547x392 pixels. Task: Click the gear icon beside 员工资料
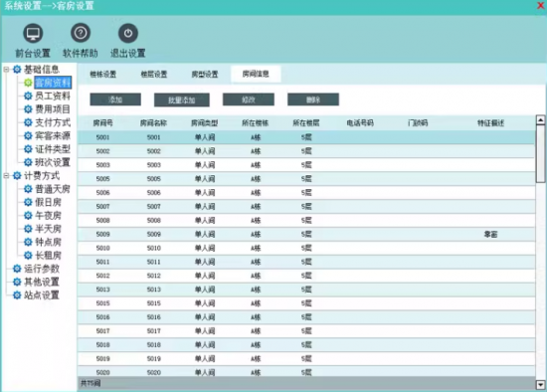click(28, 96)
